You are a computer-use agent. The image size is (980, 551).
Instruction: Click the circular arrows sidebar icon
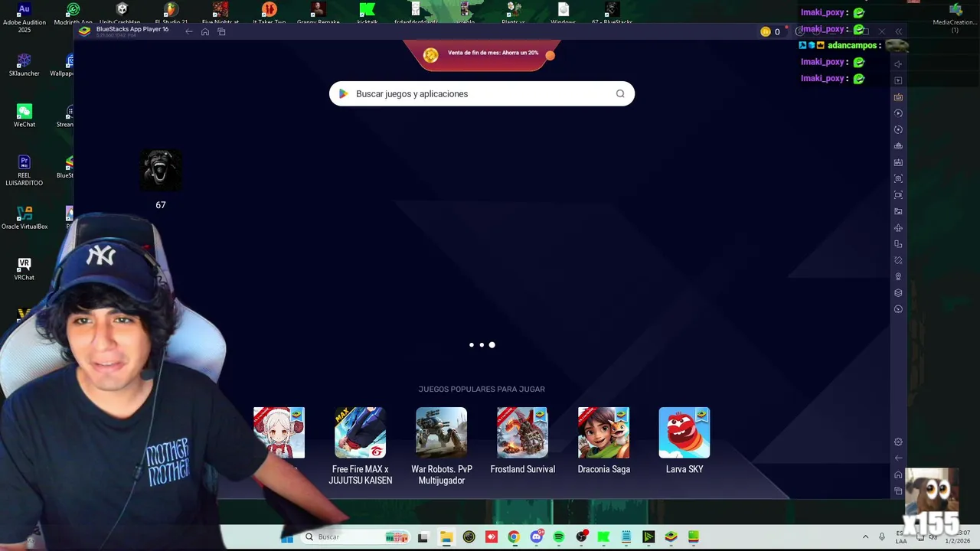[898, 129]
